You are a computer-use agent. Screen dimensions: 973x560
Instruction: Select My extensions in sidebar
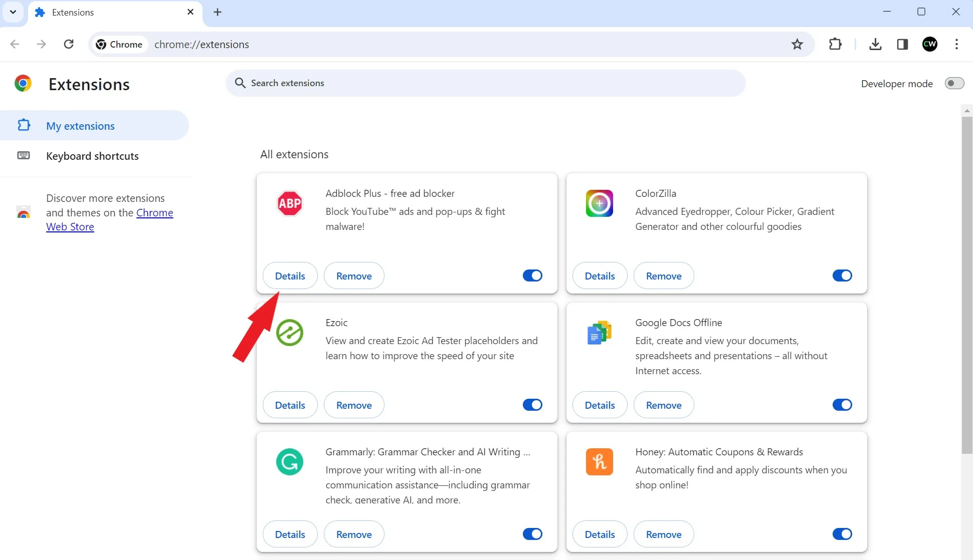point(80,126)
